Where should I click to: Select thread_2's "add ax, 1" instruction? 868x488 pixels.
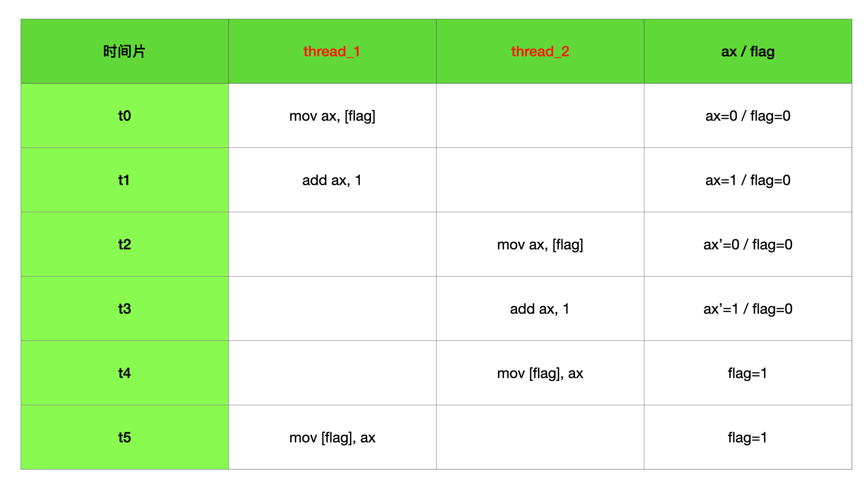[540, 309]
